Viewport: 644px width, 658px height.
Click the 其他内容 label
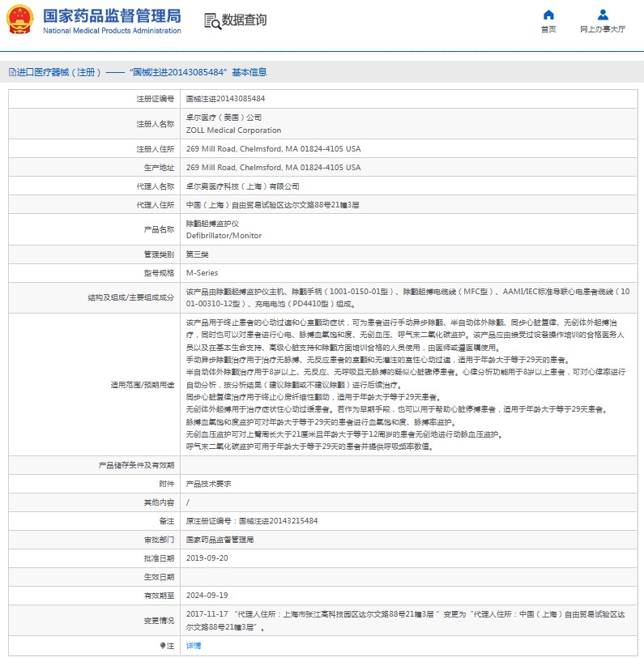pos(159,502)
